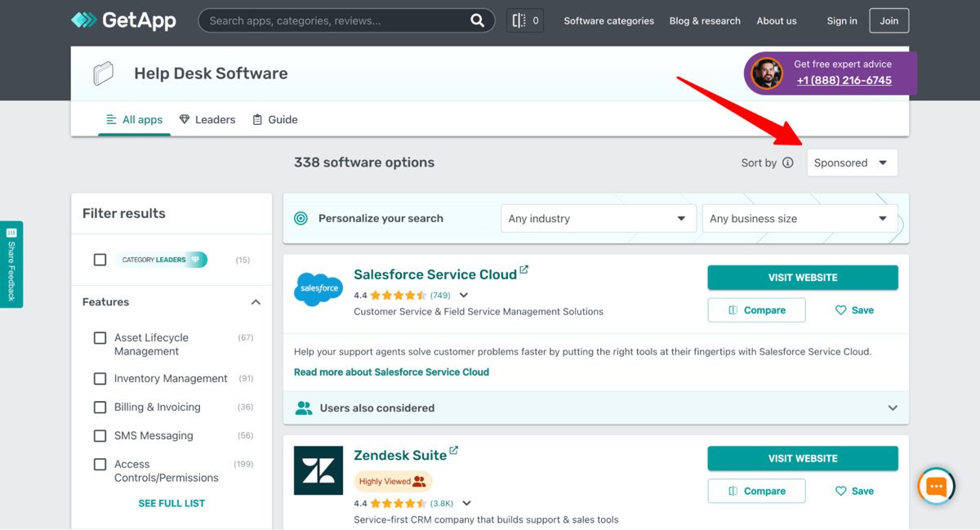Viewport: 980px width, 530px height.
Task: Open the orange live chat bubble
Action: 936,487
